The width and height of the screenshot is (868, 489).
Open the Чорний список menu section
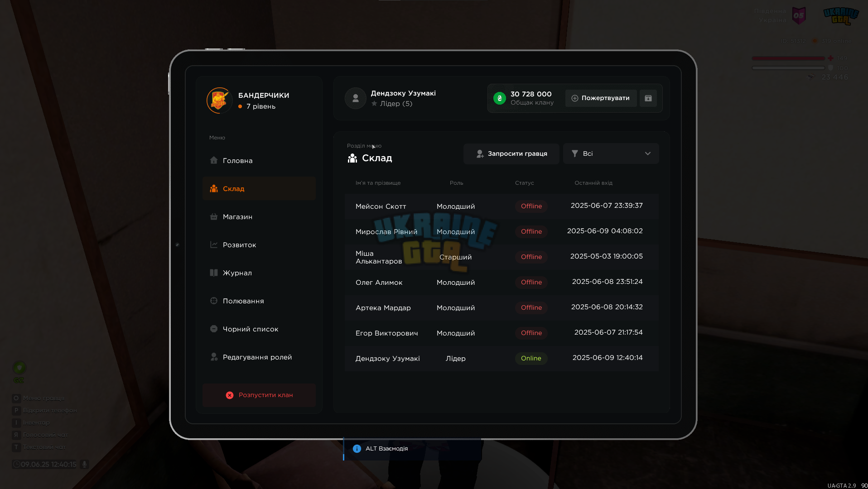(x=259, y=329)
